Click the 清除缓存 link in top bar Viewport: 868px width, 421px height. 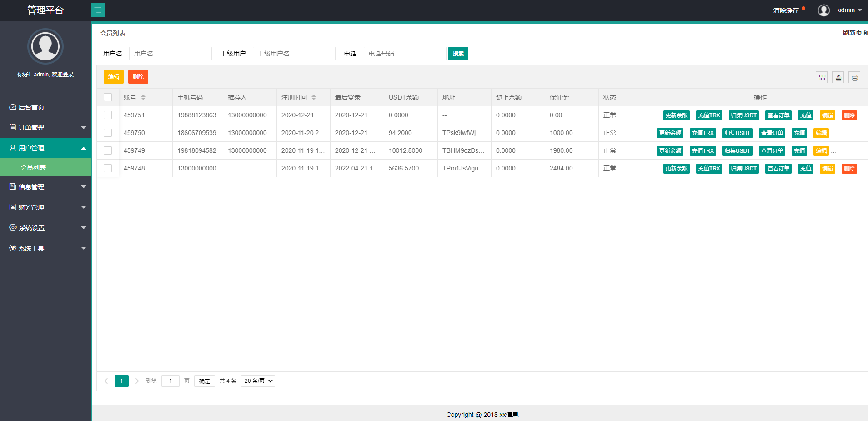(785, 10)
